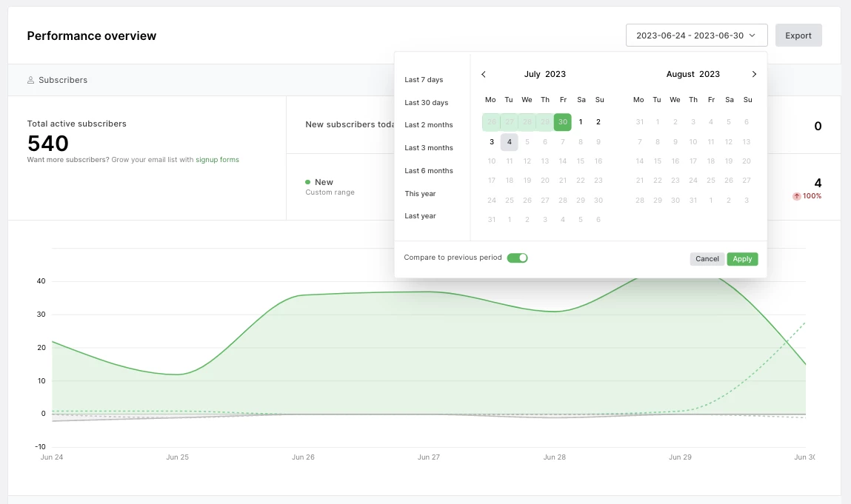
Task: Select Last 7 days preset
Action: pos(424,80)
